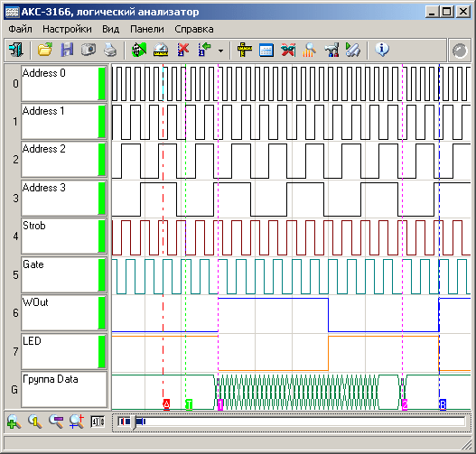Click the zoom value spinner box at bottom

click(98, 422)
